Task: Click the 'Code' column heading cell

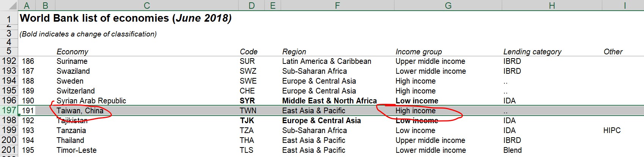Action: click(248, 52)
